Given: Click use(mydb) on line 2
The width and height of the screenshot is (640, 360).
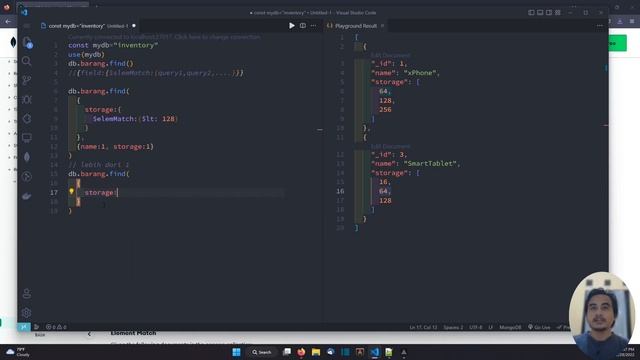Looking at the screenshot, I should [x=87, y=55].
